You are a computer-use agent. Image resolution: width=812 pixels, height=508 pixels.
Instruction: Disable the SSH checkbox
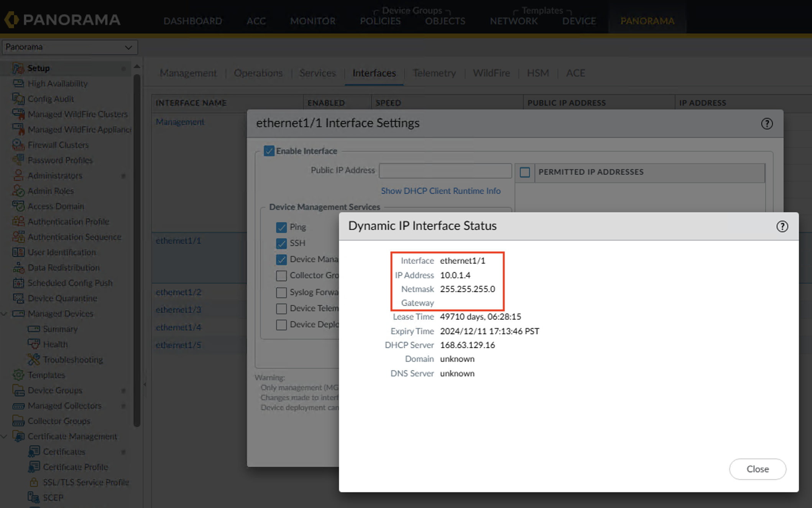[281, 243]
